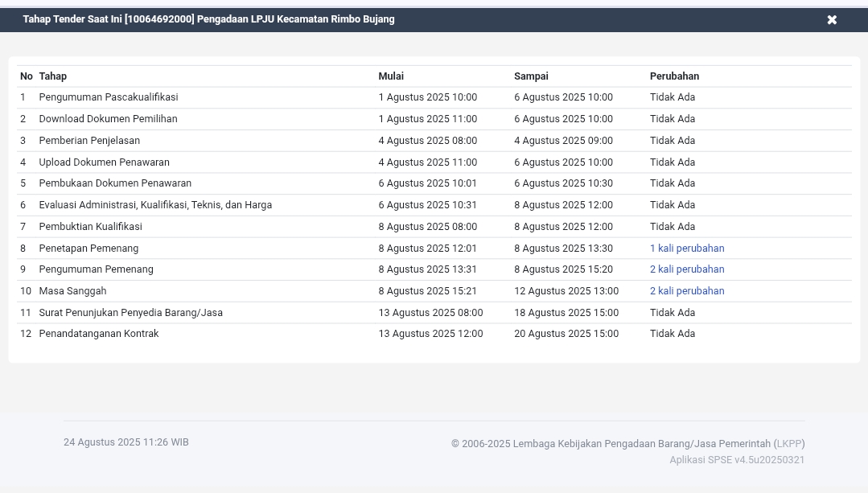Visit the LKPP website link in footer
The image size is (868, 493).
pos(788,443)
